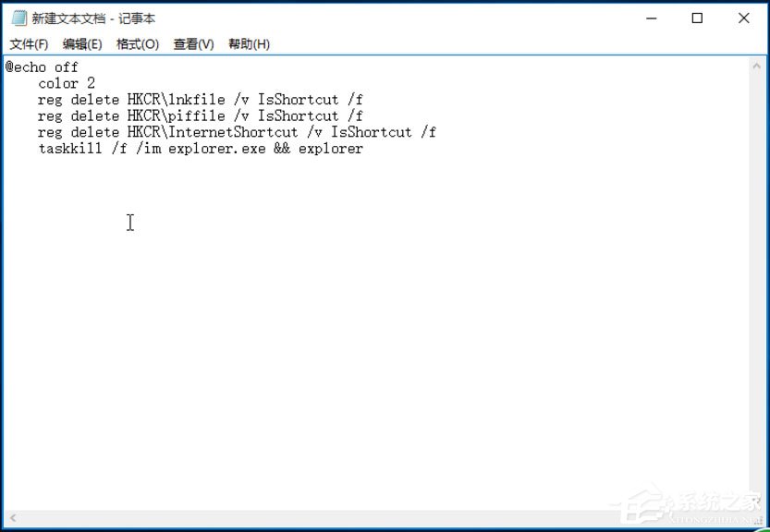Close the 新建文本文档 Notepad window

742,18
